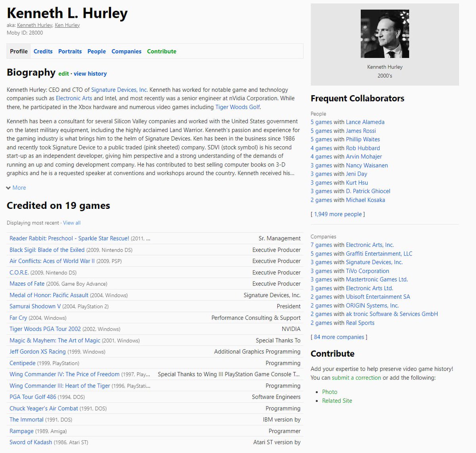This screenshot has width=476, height=453.
Task: Open Samurai Shodown V game page
Action: (35, 306)
